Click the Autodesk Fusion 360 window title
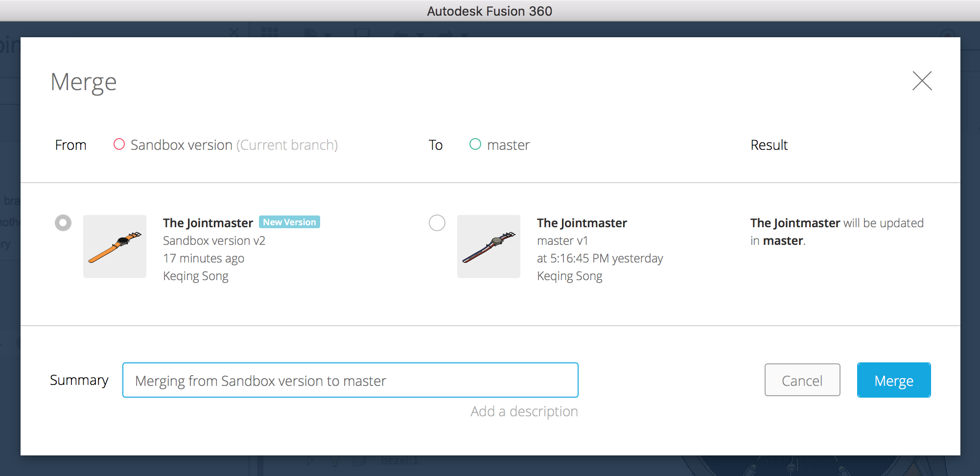The height and width of the screenshot is (476, 980). (490, 11)
